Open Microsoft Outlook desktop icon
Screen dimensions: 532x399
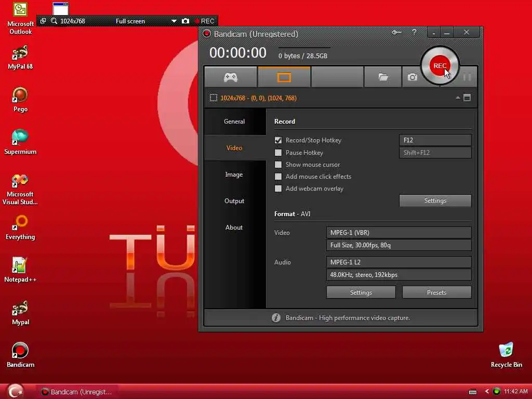click(20, 19)
